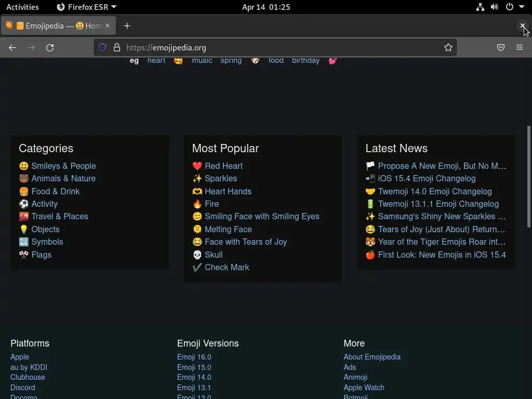The width and height of the screenshot is (532, 399).
Task: Open the clock and calendar panel
Action: click(266, 7)
